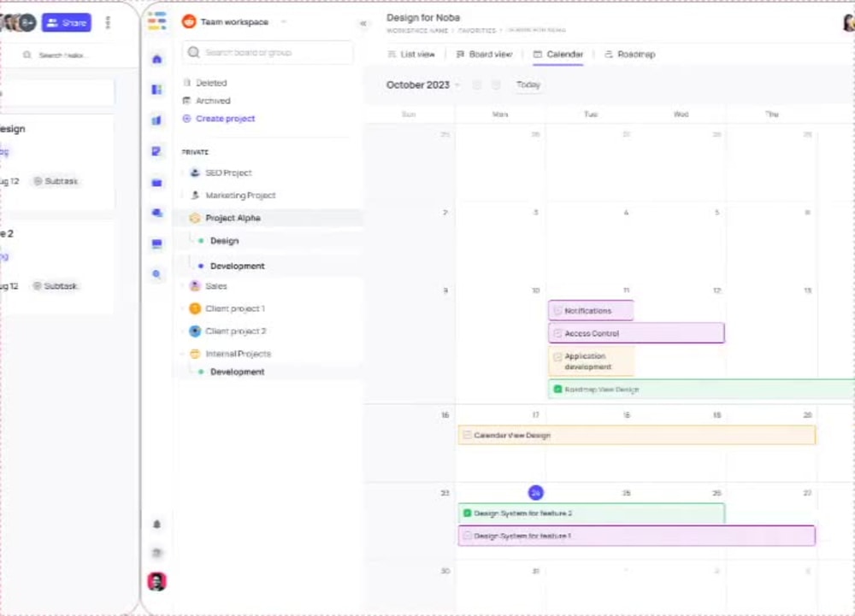This screenshot has height=616, width=855.
Task: Expand the Sales tree arrow
Action: (182, 286)
